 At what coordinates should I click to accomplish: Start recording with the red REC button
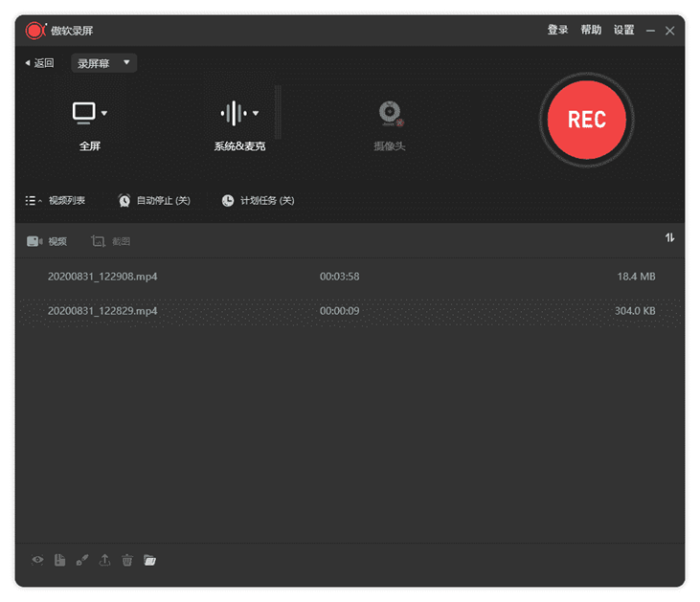[x=587, y=120]
